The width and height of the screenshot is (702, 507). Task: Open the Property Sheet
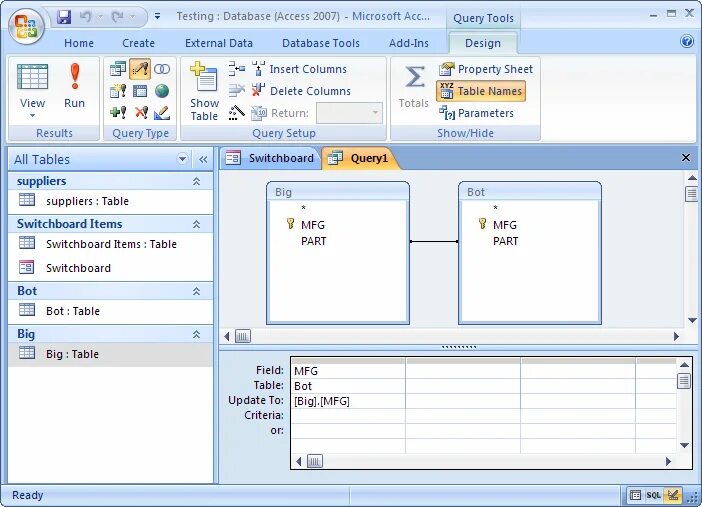[486, 69]
